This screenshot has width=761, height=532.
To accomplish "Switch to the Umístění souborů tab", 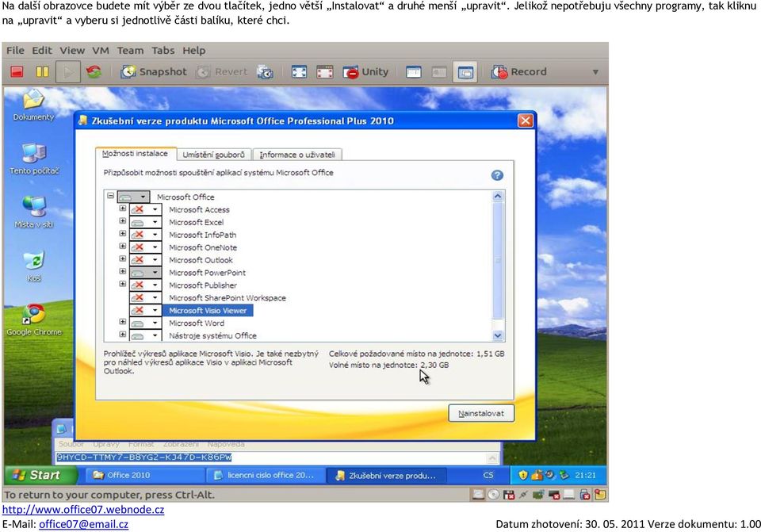I will point(213,155).
